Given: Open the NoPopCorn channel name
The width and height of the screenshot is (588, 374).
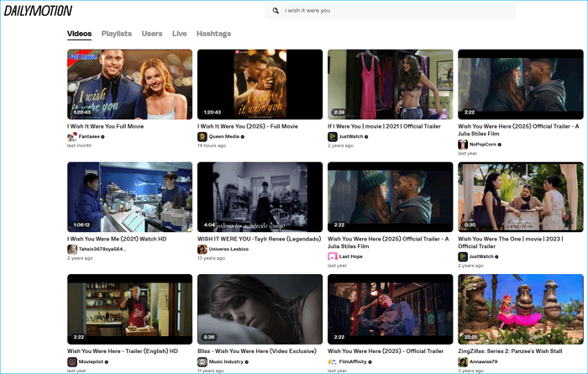Looking at the screenshot, I should 483,145.
